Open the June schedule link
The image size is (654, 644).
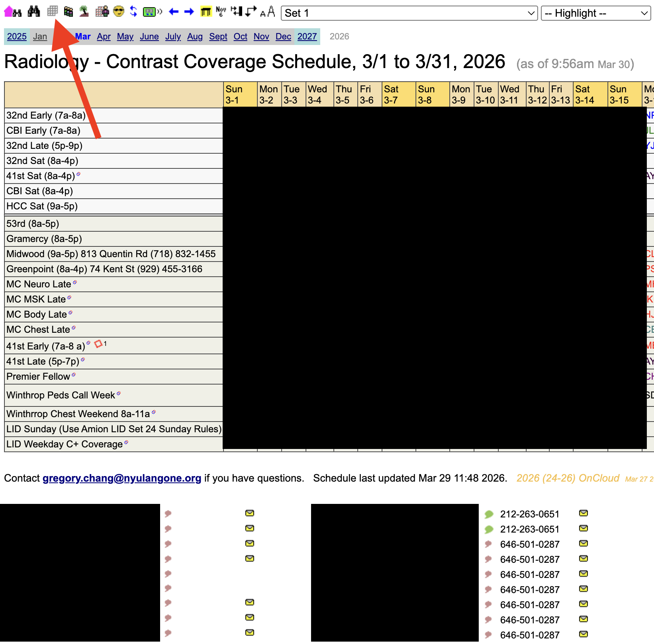(x=149, y=36)
